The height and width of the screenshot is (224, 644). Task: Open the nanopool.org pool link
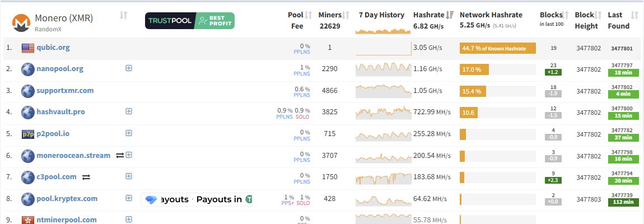60,69
